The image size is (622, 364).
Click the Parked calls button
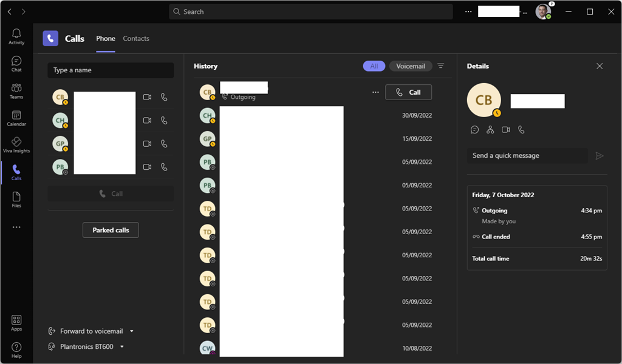click(x=111, y=231)
